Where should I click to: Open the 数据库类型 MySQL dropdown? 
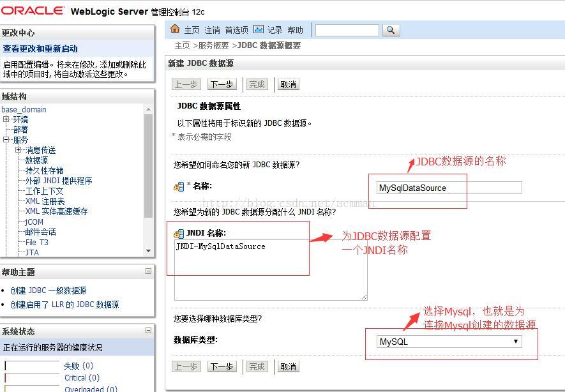pyautogui.click(x=449, y=342)
